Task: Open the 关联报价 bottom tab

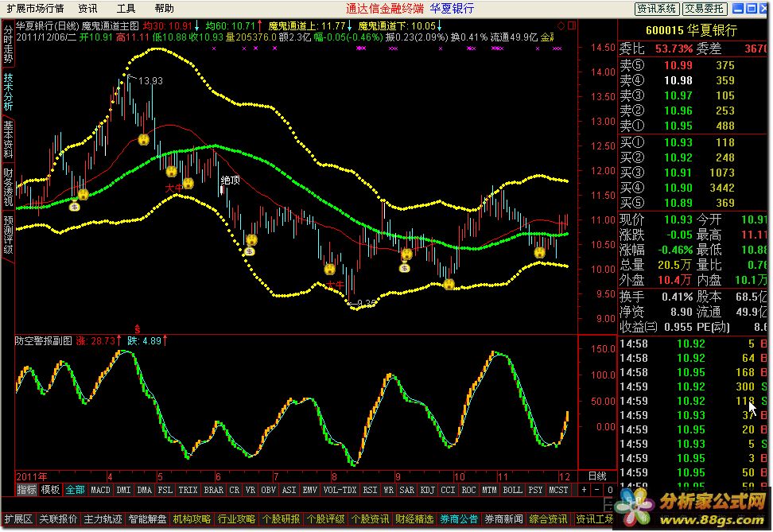Action: tap(58, 519)
